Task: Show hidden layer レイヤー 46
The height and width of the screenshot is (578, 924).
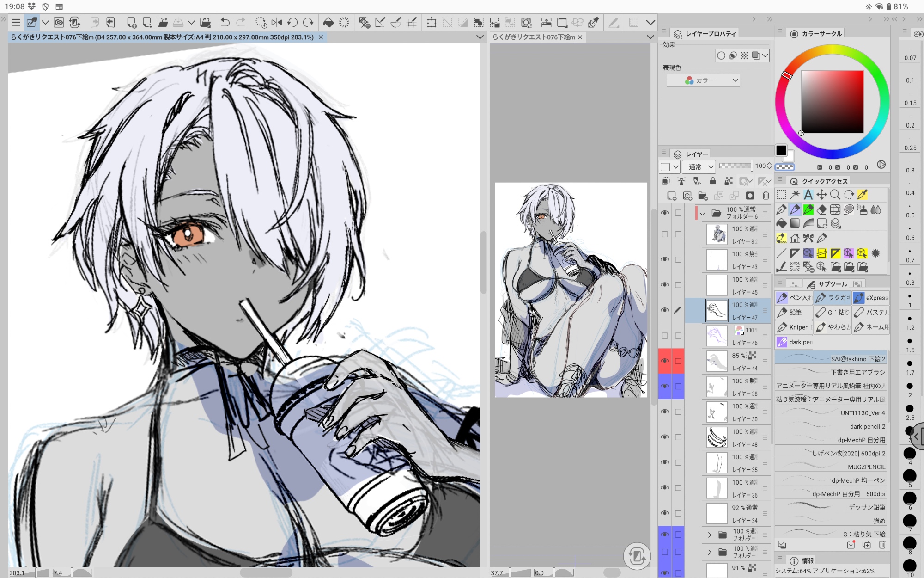Action: tap(664, 336)
